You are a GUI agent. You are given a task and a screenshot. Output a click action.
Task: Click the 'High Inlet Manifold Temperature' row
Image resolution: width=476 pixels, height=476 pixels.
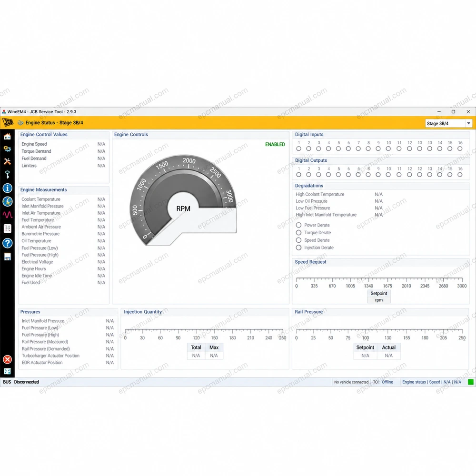pyautogui.click(x=339, y=215)
